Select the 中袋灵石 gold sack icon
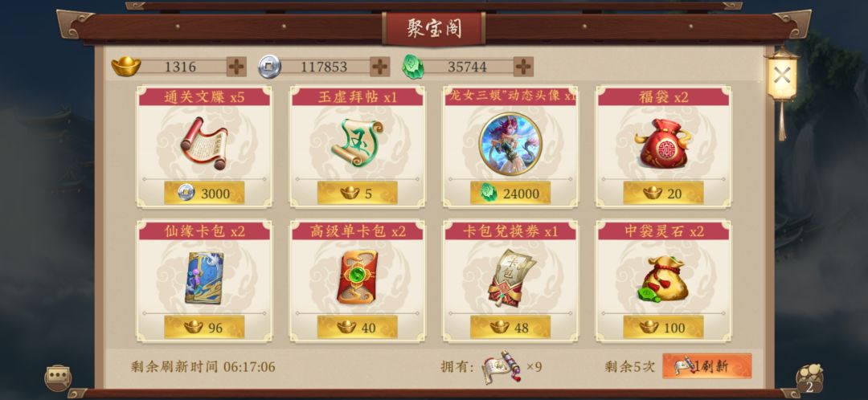This screenshot has height=400, width=868. [663, 278]
